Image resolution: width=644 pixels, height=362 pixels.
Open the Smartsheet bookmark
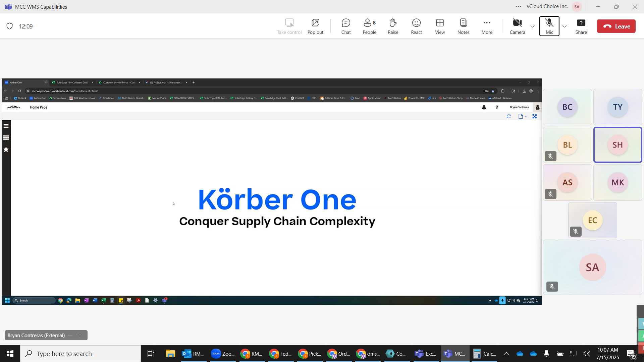coord(107,98)
